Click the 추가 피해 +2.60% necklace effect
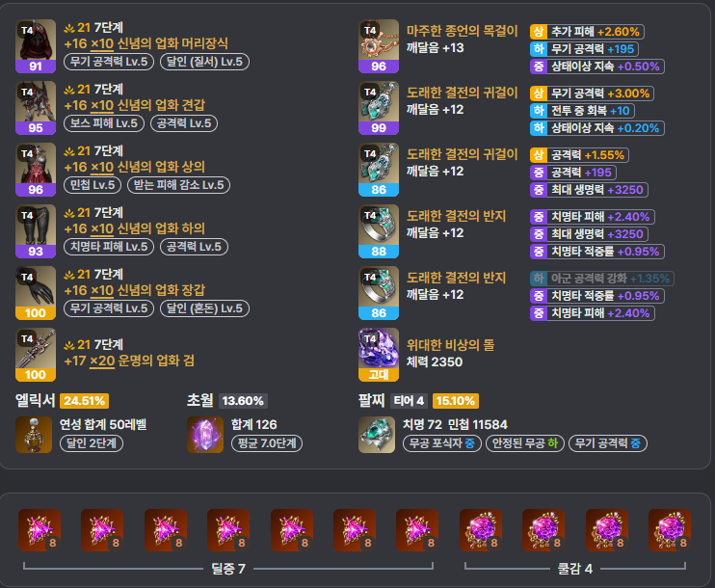Screen dimensions: 715x588 (587, 32)
